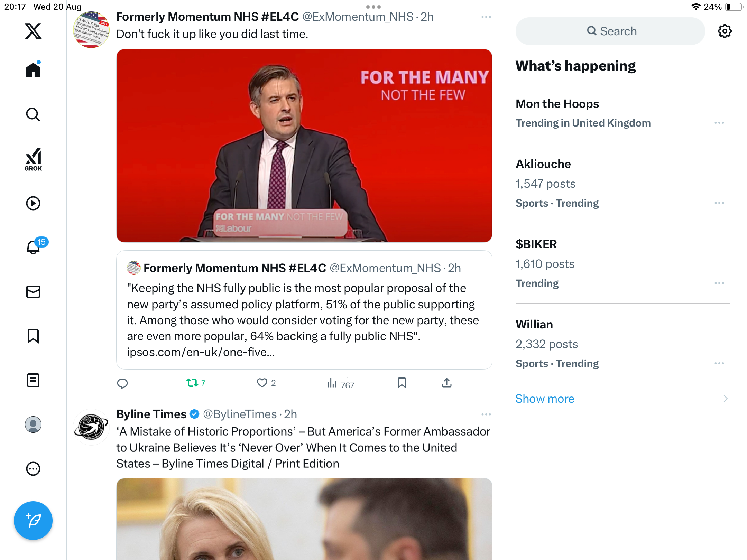The height and width of the screenshot is (560, 747).
Task: Click the Search input field
Action: tap(610, 31)
